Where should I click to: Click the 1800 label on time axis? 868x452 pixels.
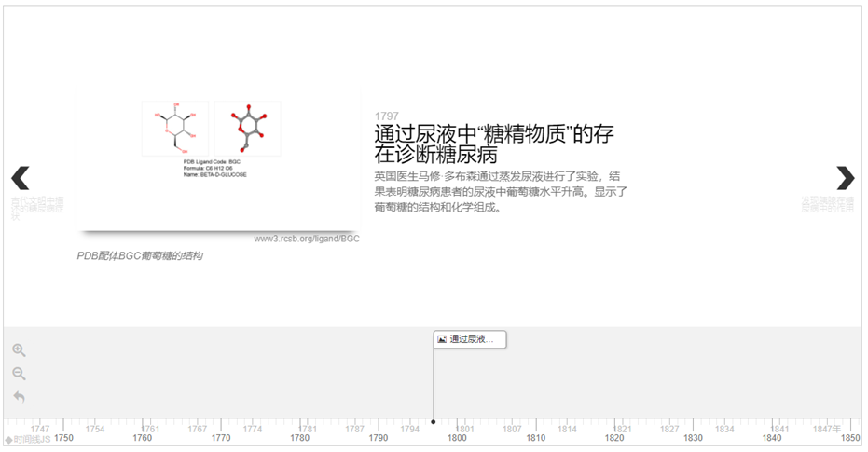(457, 438)
